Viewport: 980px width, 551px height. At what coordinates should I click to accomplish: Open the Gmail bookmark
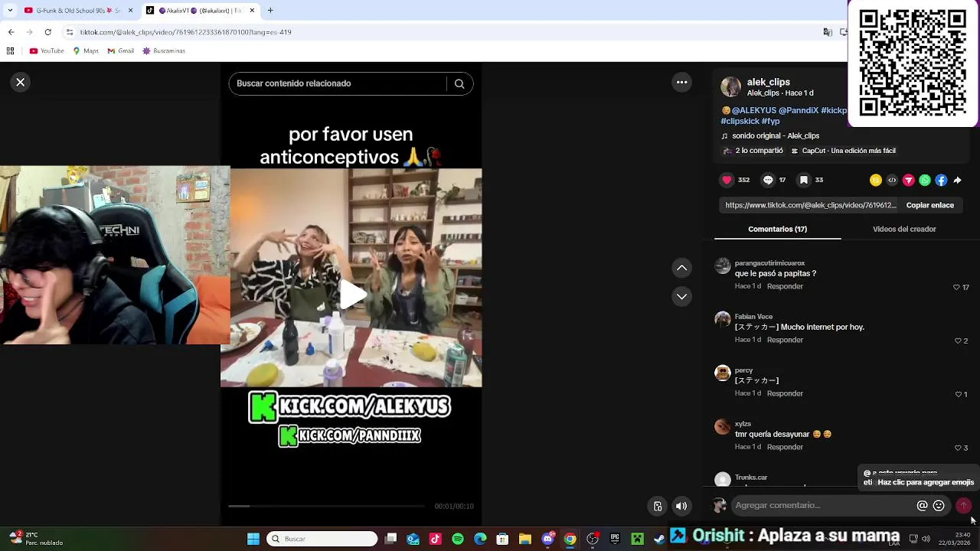click(x=121, y=51)
